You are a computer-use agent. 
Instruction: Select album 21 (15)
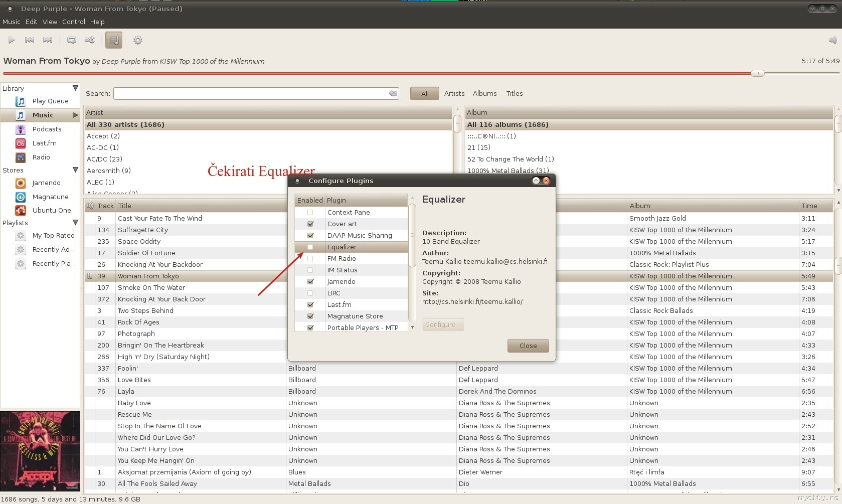649,147
